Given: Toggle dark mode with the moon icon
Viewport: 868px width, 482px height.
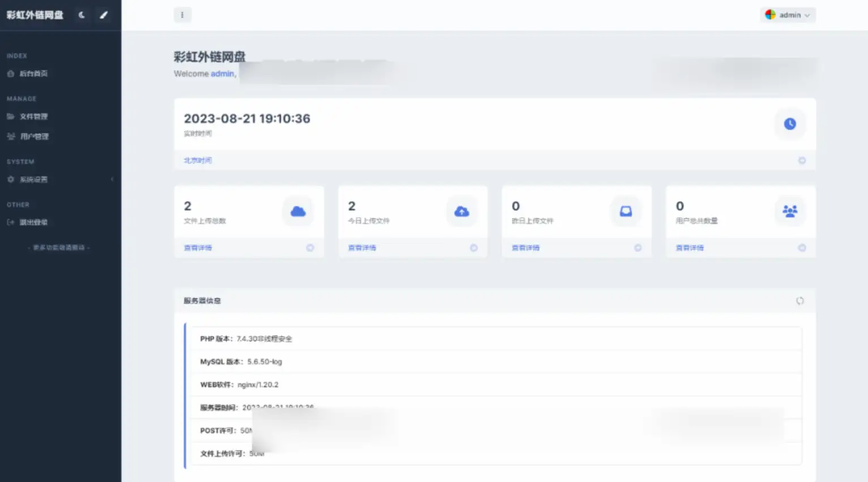Looking at the screenshot, I should click(82, 15).
